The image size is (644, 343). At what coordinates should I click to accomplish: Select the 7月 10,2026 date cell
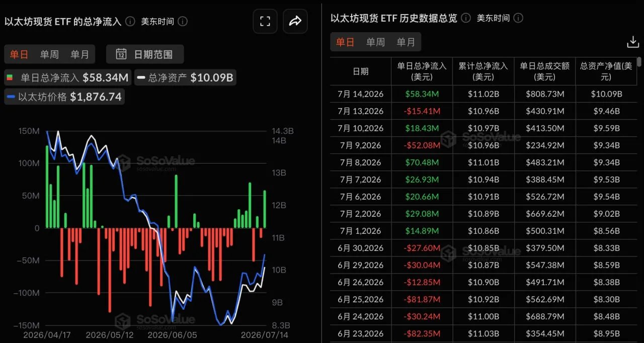pos(360,128)
